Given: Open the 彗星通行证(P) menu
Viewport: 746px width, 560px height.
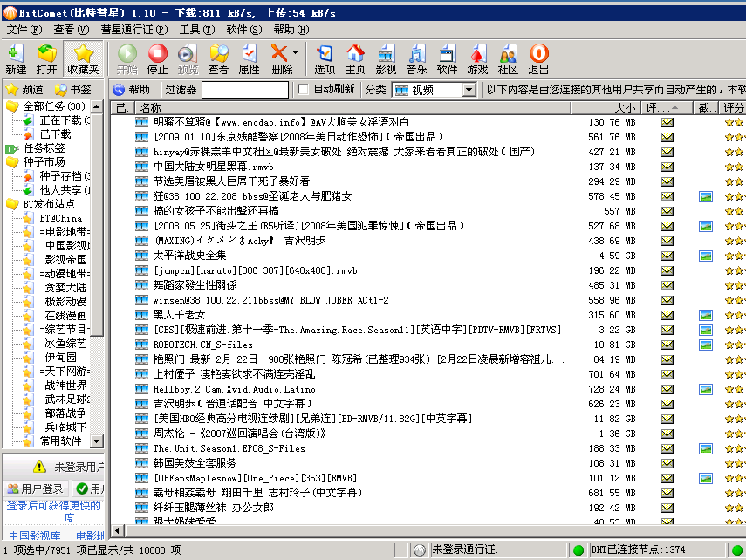Looking at the screenshot, I should [x=134, y=30].
